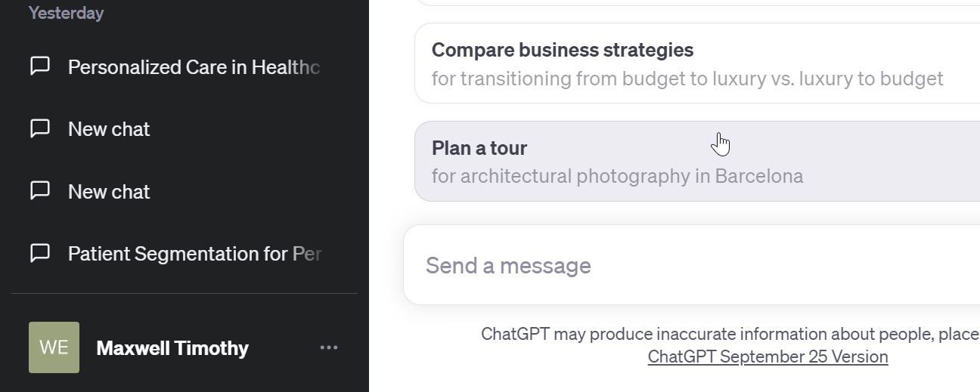Open New chat listed just above Patient Segmentation

coord(109,192)
